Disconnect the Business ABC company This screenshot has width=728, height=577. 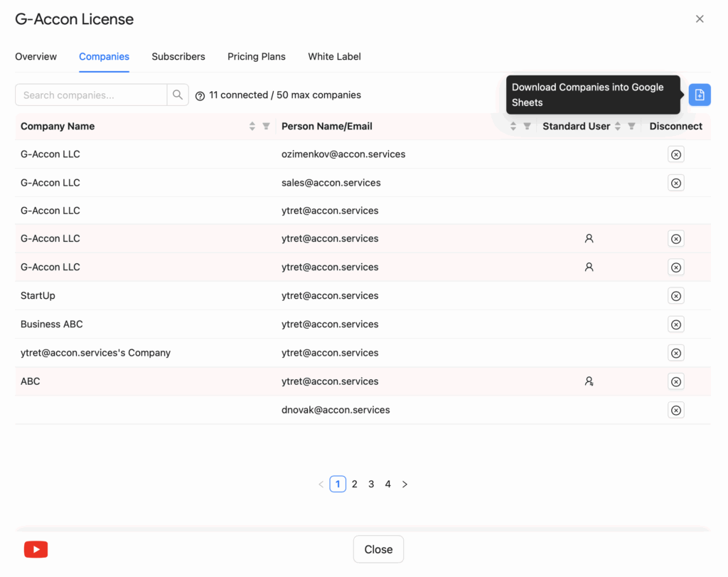pos(675,324)
